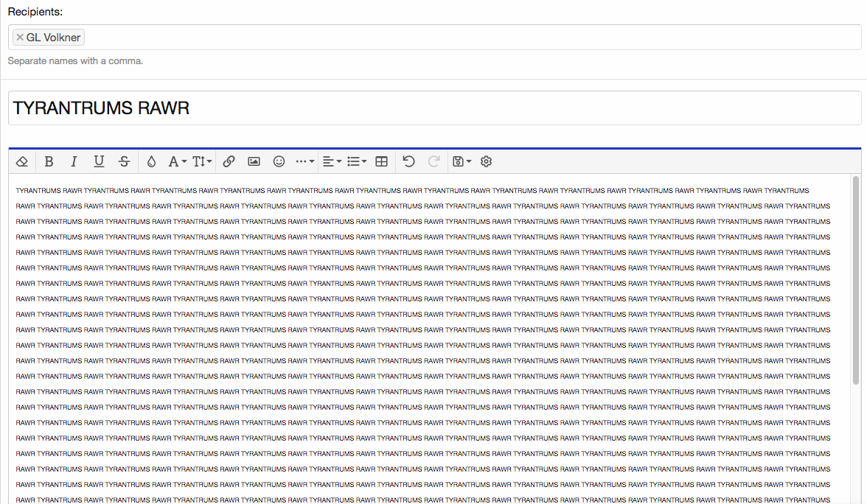Undo the last edit

[x=408, y=161]
